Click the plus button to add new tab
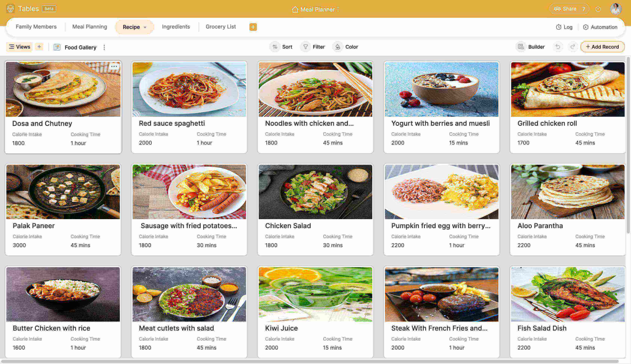 pos(253,27)
